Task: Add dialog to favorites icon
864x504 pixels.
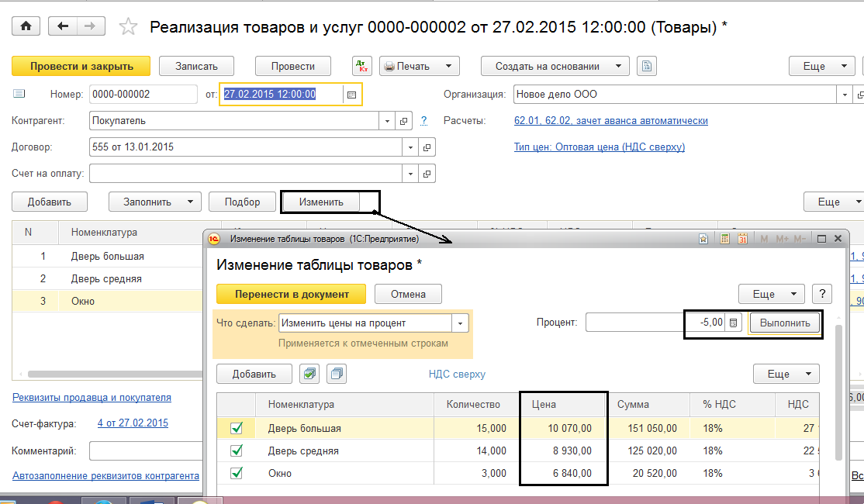Action: pyautogui.click(x=703, y=239)
